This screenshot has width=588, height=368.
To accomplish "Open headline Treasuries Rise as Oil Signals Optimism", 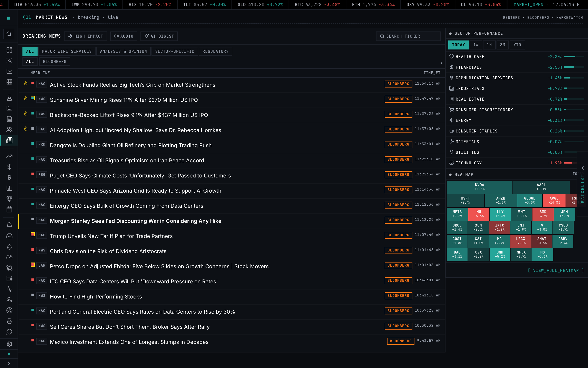I will click(x=127, y=160).
